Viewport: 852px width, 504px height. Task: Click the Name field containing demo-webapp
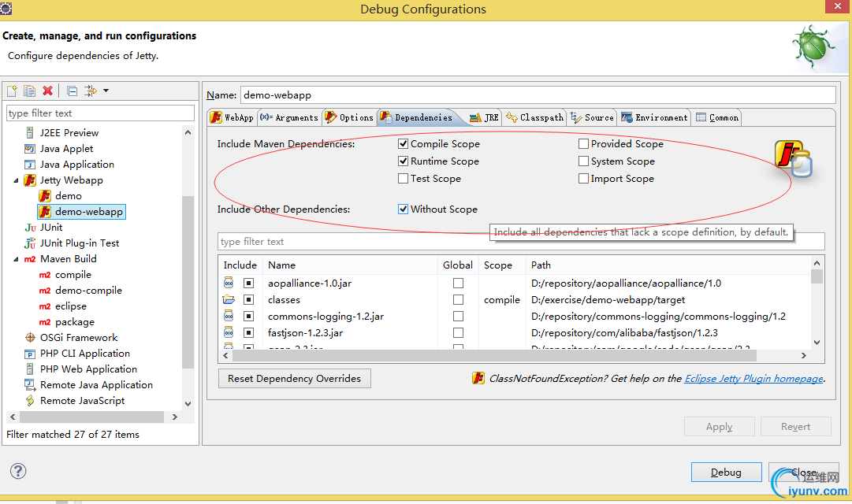tap(536, 94)
